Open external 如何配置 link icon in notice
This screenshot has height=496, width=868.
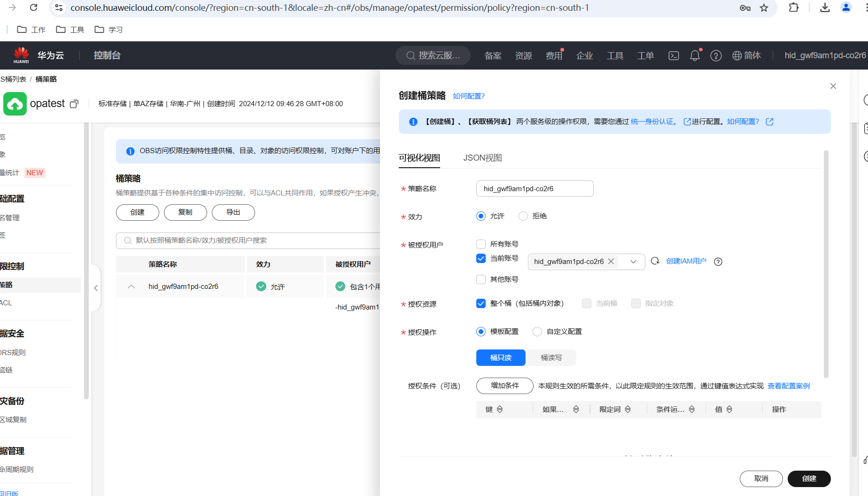[769, 122]
